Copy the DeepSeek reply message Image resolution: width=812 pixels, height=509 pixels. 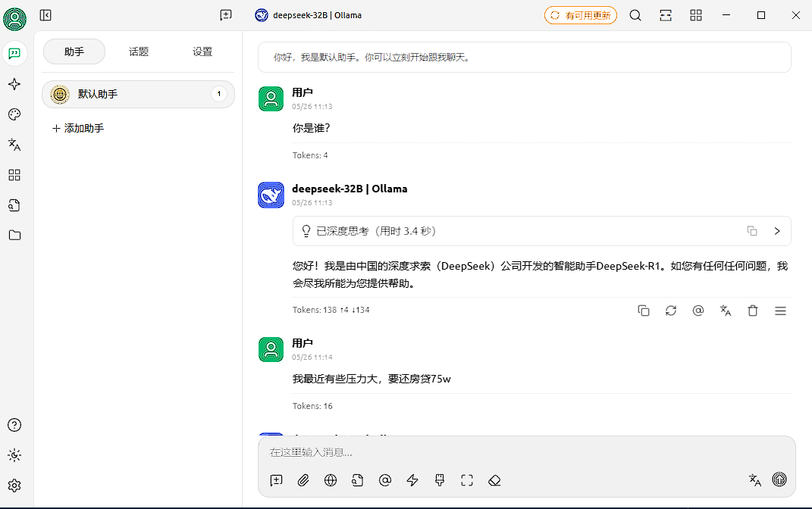coord(643,311)
